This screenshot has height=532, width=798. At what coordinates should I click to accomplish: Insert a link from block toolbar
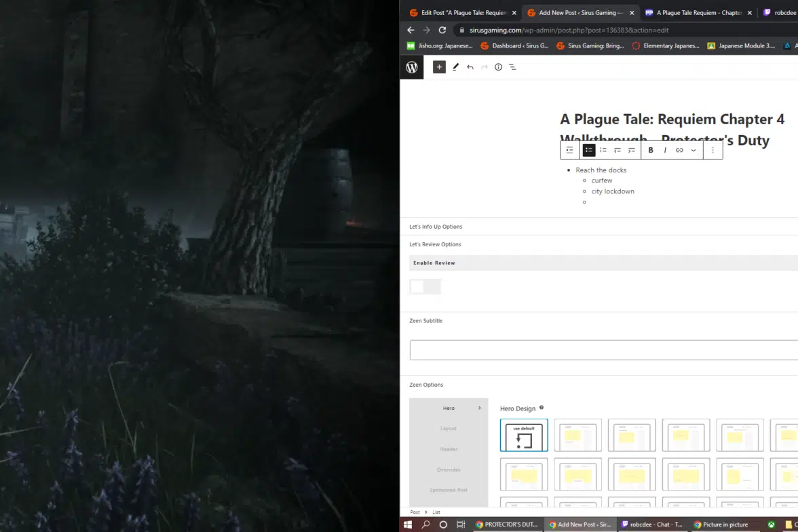coord(679,150)
